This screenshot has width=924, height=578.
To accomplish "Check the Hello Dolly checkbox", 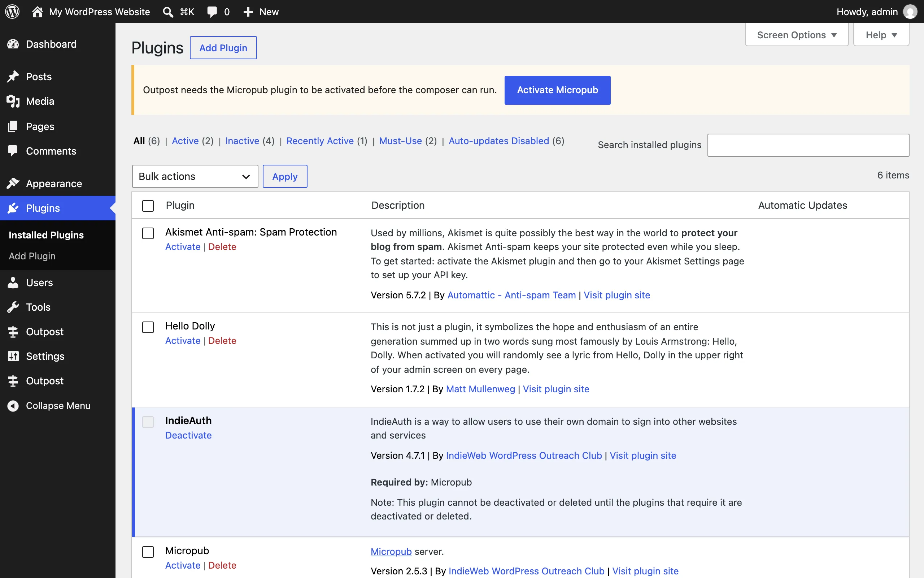I will (x=148, y=327).
